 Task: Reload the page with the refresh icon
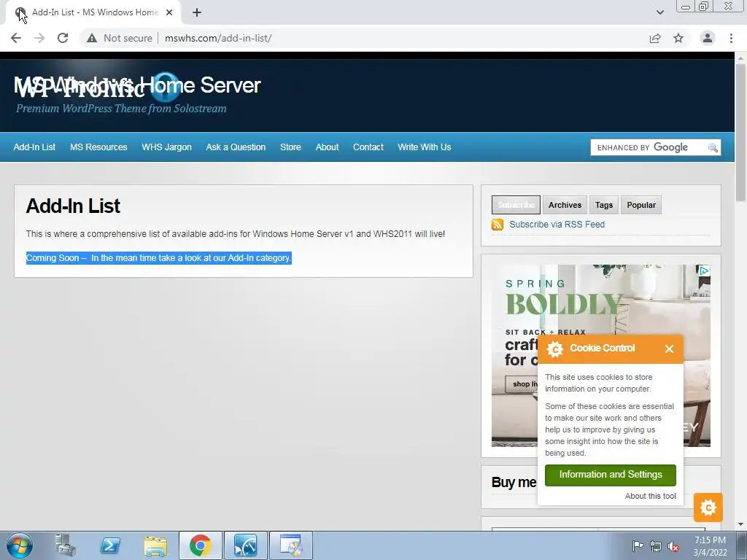tap(63, 38)
